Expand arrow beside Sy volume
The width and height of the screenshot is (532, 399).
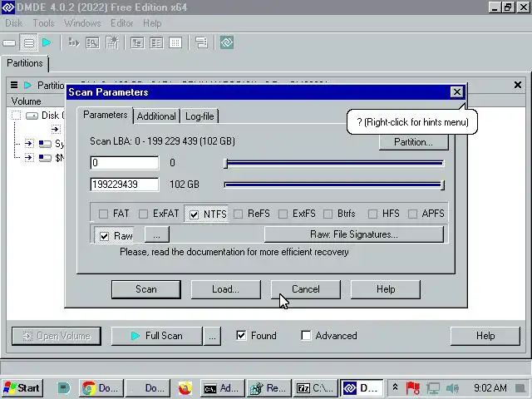click(29, 144)
